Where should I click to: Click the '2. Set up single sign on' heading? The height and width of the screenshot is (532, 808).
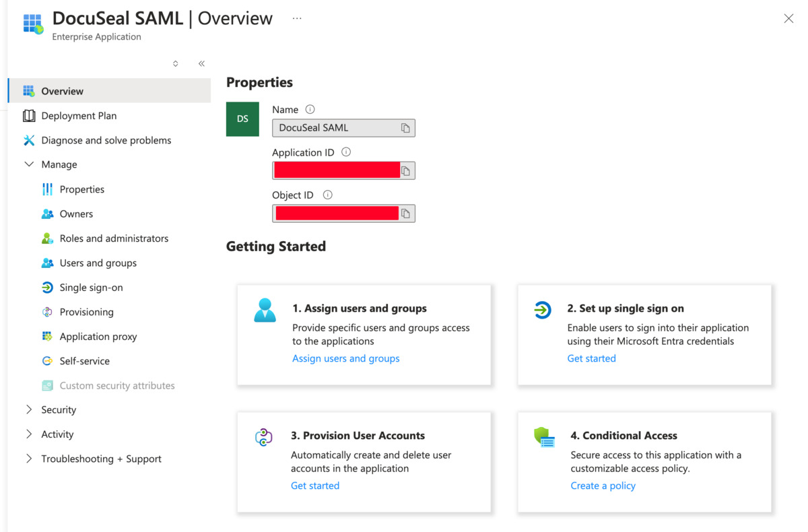pyautogui.click(x=626, y=308)
